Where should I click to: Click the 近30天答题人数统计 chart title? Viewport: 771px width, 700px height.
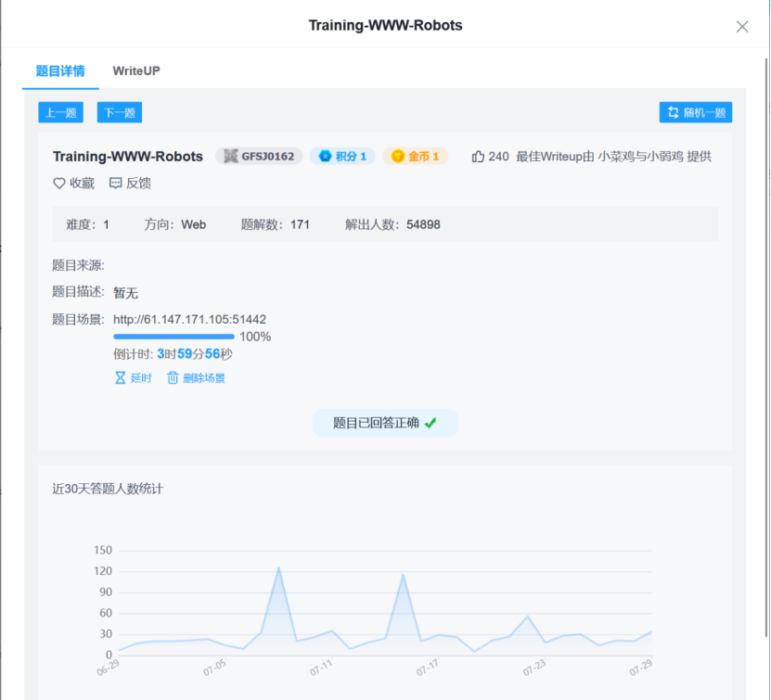click(x=108, y=489)
